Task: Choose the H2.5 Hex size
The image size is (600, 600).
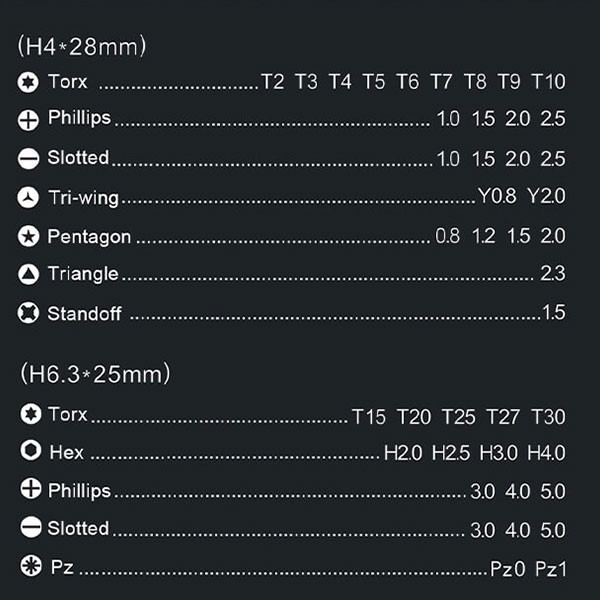Action: [x=451, y=453]
